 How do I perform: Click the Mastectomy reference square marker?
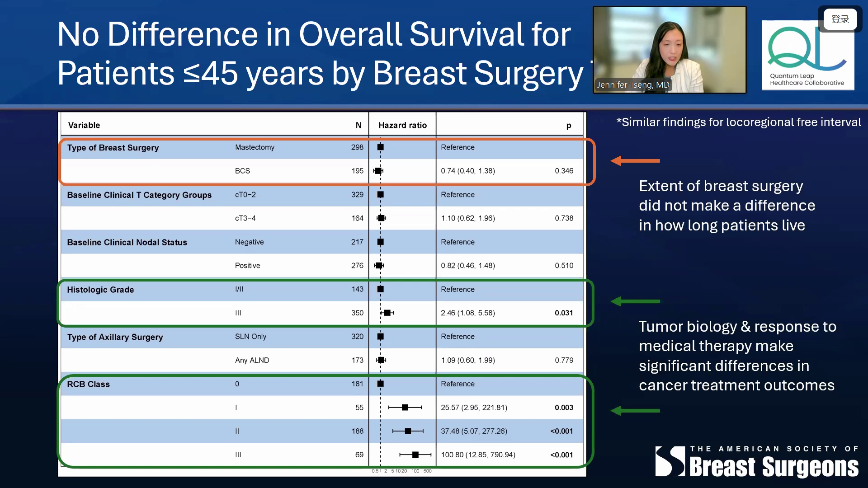click(381, 147)
